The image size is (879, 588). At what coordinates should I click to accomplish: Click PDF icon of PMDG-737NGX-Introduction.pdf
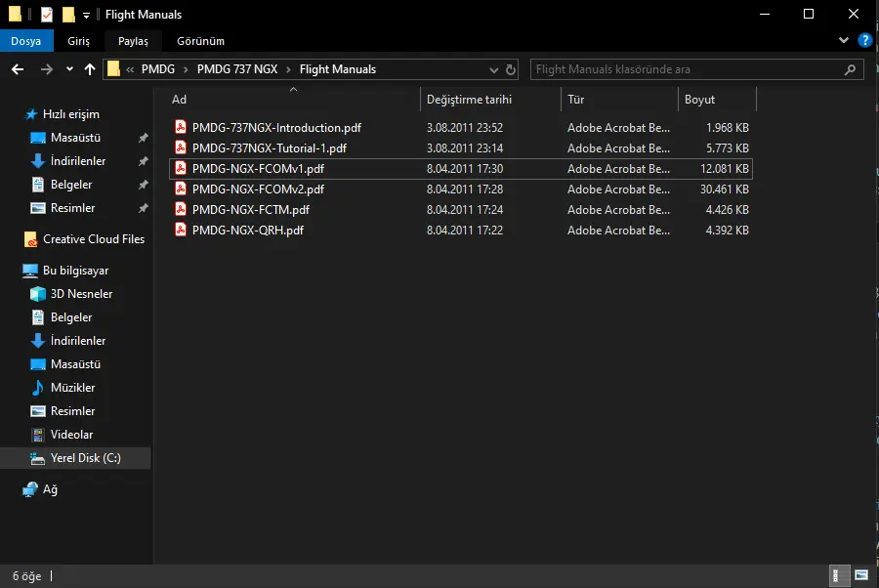[181, 127]
